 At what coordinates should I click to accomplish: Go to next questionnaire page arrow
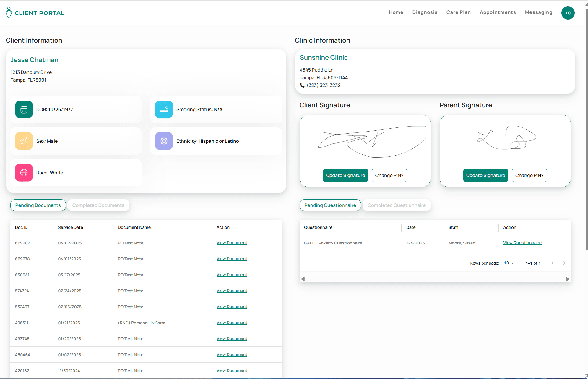pyautogui.click(x=564, y=263)
